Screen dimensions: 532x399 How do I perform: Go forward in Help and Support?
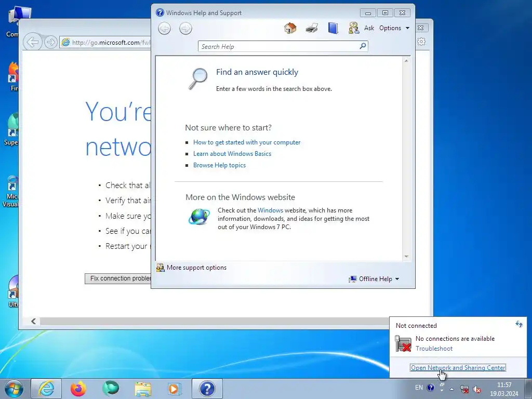coord(185,28)
